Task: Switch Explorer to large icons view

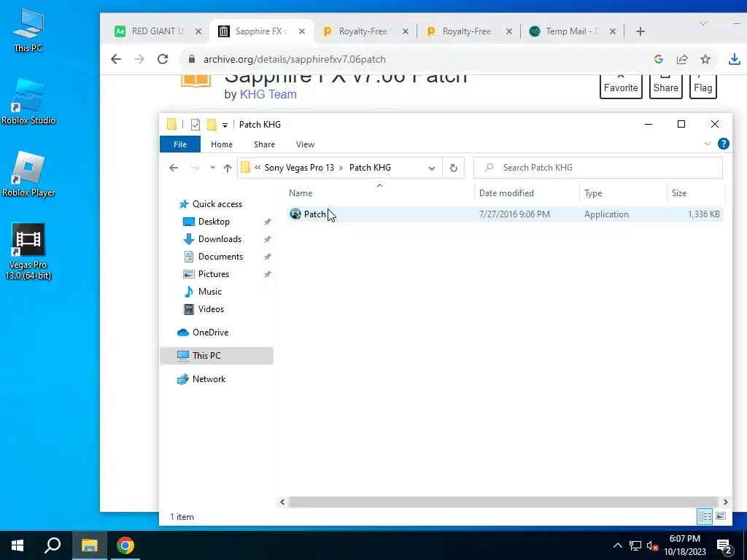Action: (x=721, y=516)
